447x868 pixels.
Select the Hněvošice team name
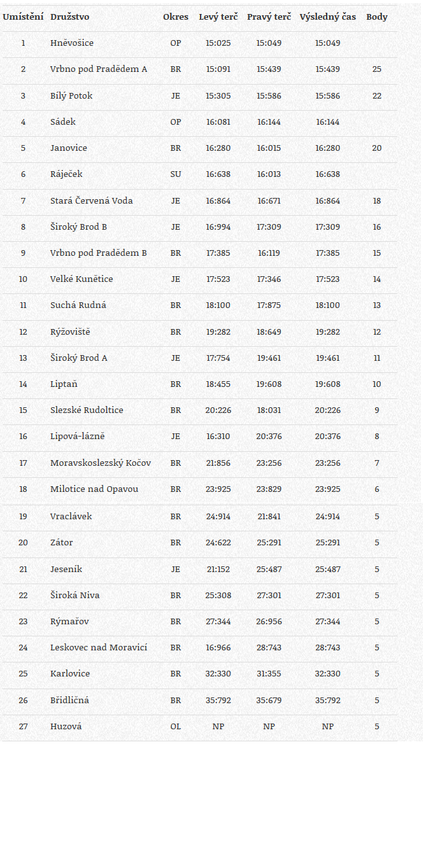pyautogui.click(x=72, y=43)
